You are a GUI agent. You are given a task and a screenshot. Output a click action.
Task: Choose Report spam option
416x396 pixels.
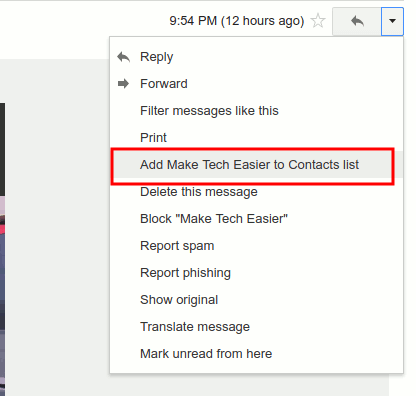[256, 246]
